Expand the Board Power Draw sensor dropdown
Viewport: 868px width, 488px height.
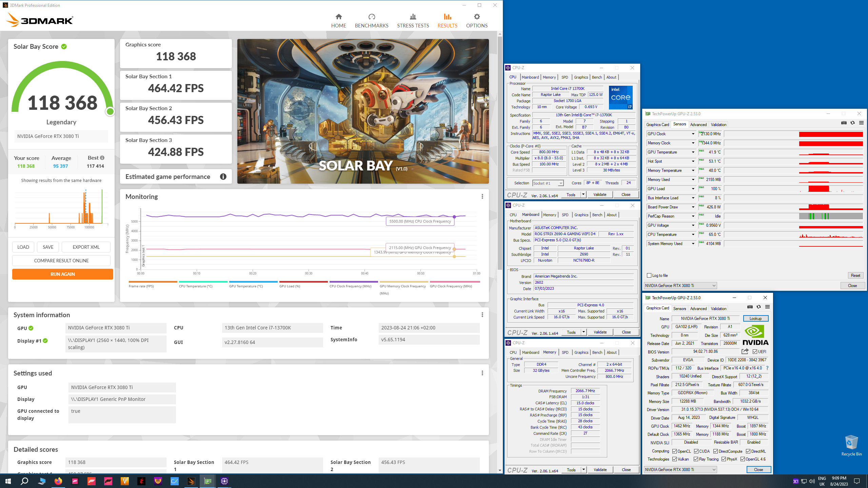point(693,207)
